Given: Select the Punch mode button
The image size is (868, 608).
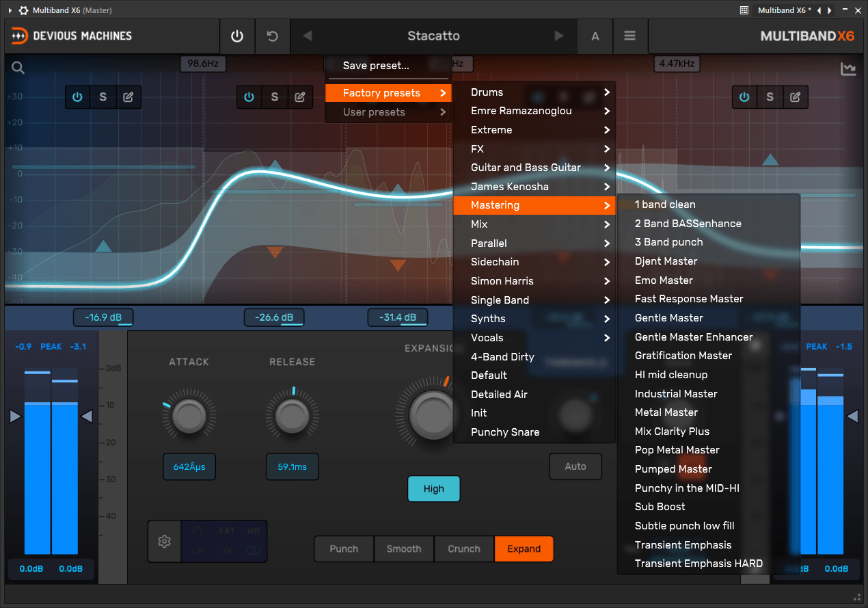Looking at the screenshot, I should [x=344, y=548].
